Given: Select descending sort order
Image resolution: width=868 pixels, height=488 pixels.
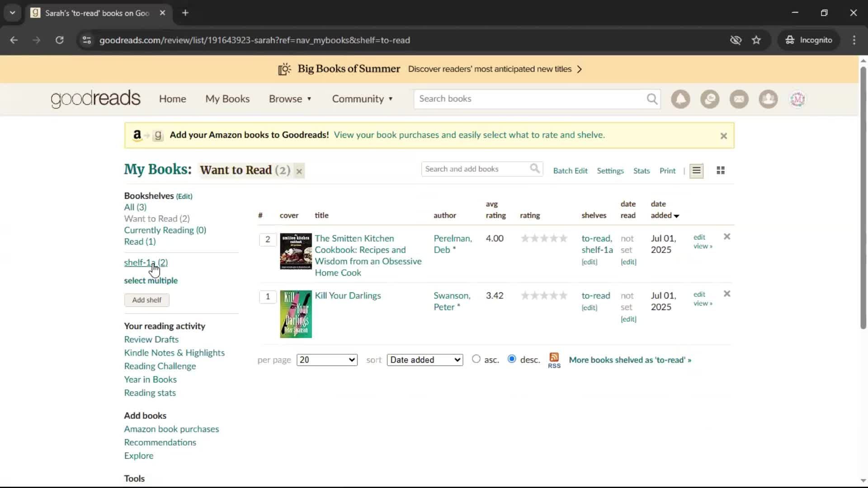Looking at the screenshot, I should pyautogui.click(x=512, y=359).
